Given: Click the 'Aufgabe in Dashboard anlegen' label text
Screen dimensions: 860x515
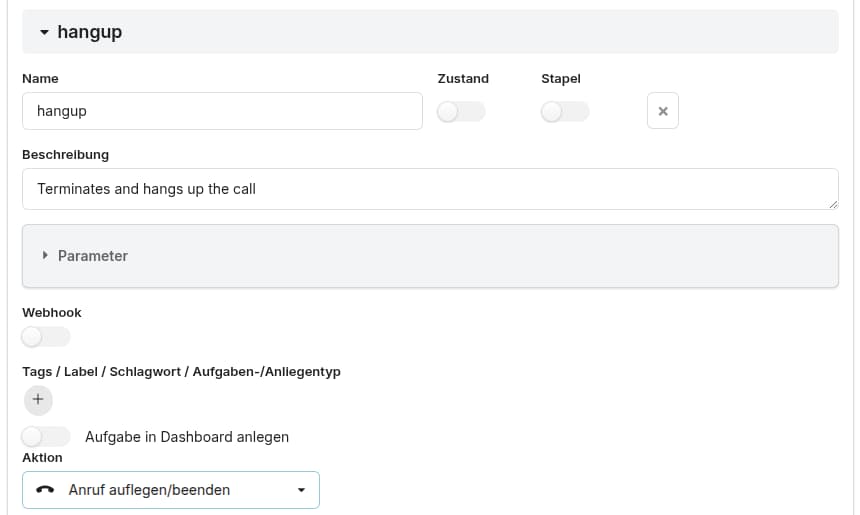Looking at the screenshot, I should point(187,437).
